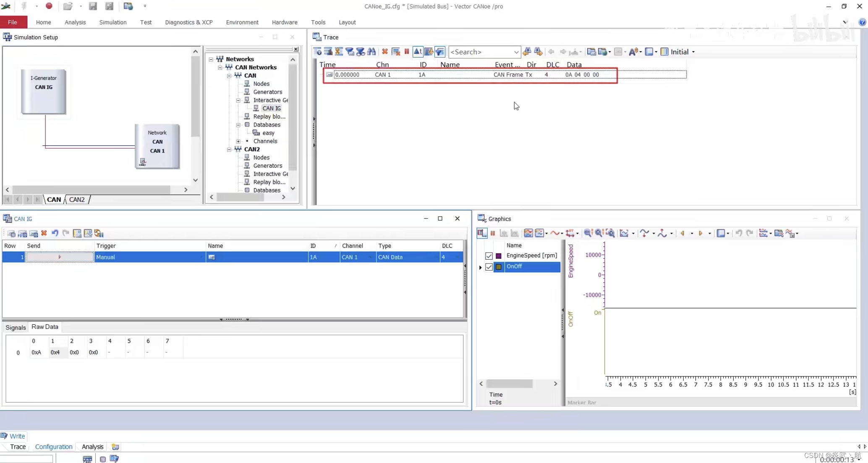
Task: Collapse the CAN2 network tree node
Action: click(x=229, y=149)
